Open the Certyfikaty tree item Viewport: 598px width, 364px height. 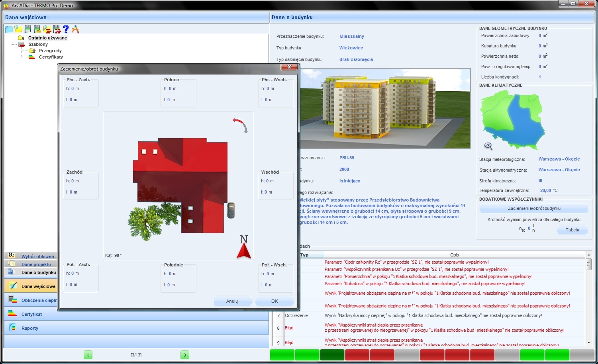[x=51, y=57]
